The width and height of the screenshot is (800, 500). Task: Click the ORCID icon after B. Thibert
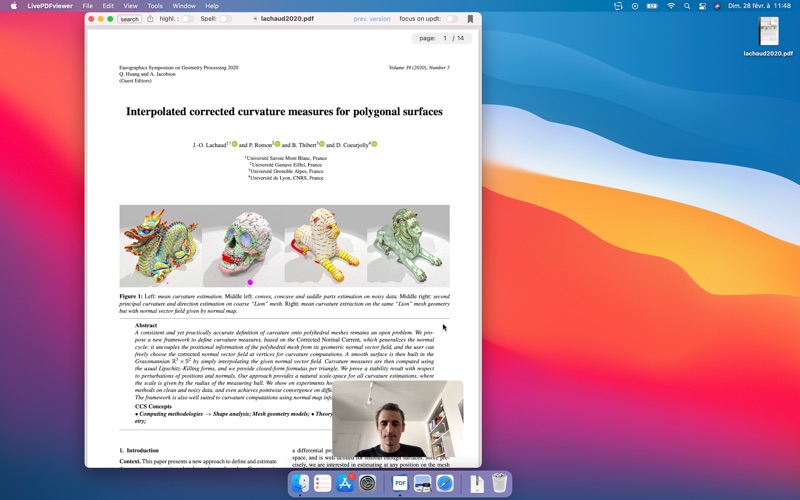322,144
